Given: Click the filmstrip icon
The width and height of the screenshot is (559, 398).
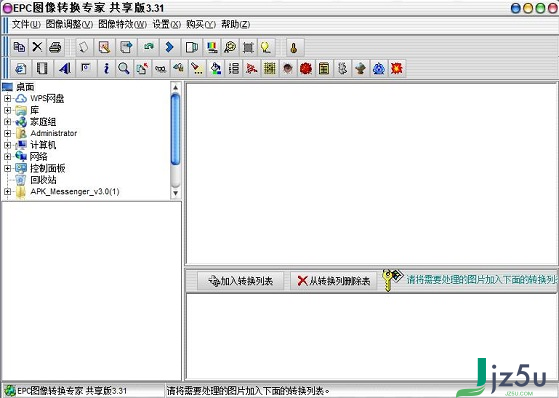Looking at the screenshot, I should point(42,68).
